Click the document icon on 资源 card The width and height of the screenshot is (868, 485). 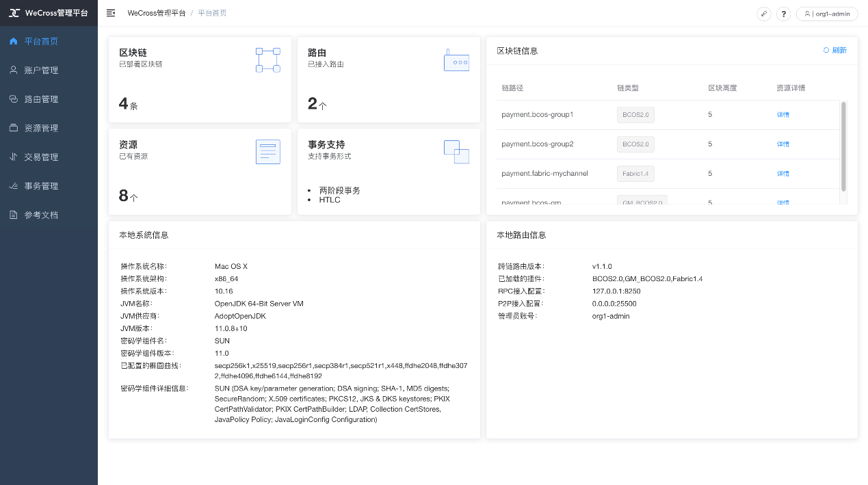tap(268, 151)
